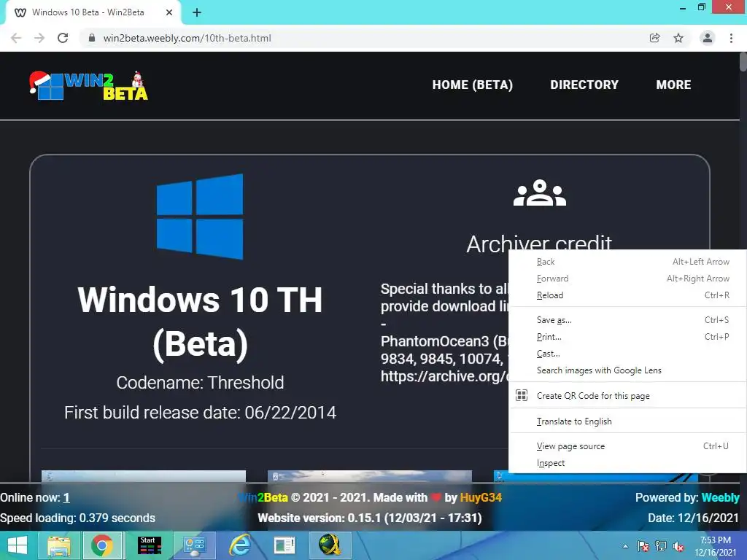Click the network tray icon
747x560 pixels.
[661, 546]
